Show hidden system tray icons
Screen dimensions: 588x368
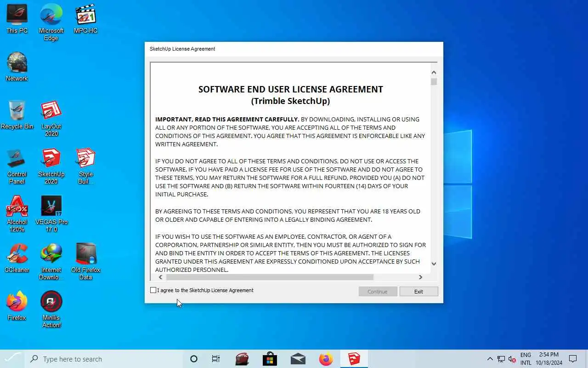490,359
